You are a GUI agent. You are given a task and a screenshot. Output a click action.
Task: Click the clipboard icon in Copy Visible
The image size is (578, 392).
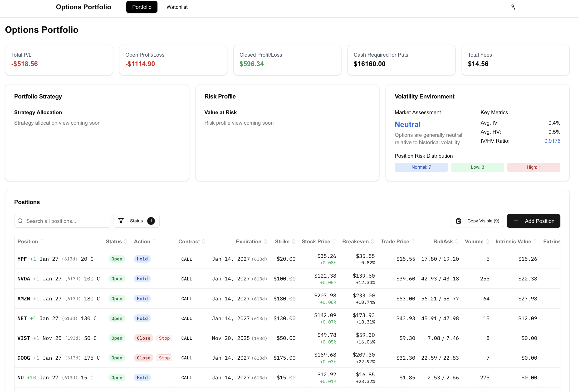tap(458, 221)
